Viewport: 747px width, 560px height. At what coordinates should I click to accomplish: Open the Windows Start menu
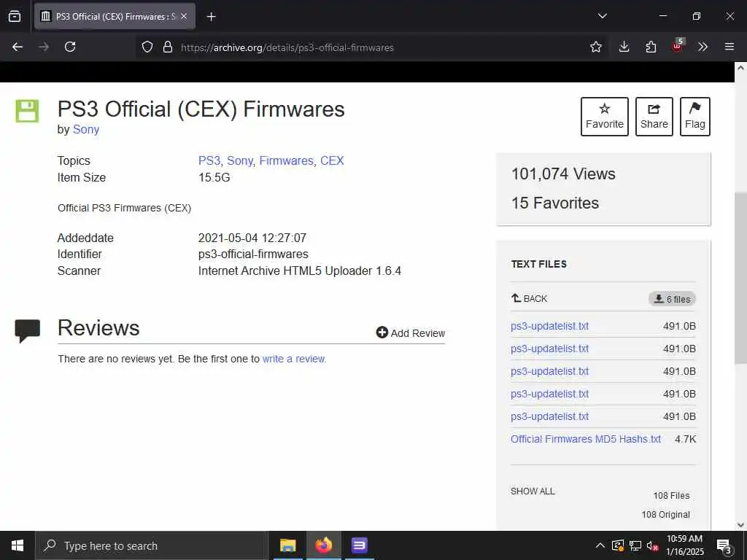(x=18, y=545)
